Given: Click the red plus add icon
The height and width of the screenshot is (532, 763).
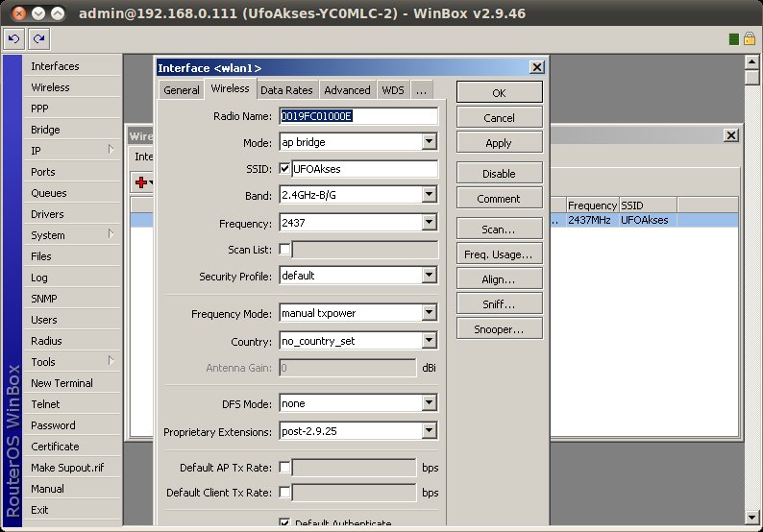Looking at the screenshot, I should (141, 181).
